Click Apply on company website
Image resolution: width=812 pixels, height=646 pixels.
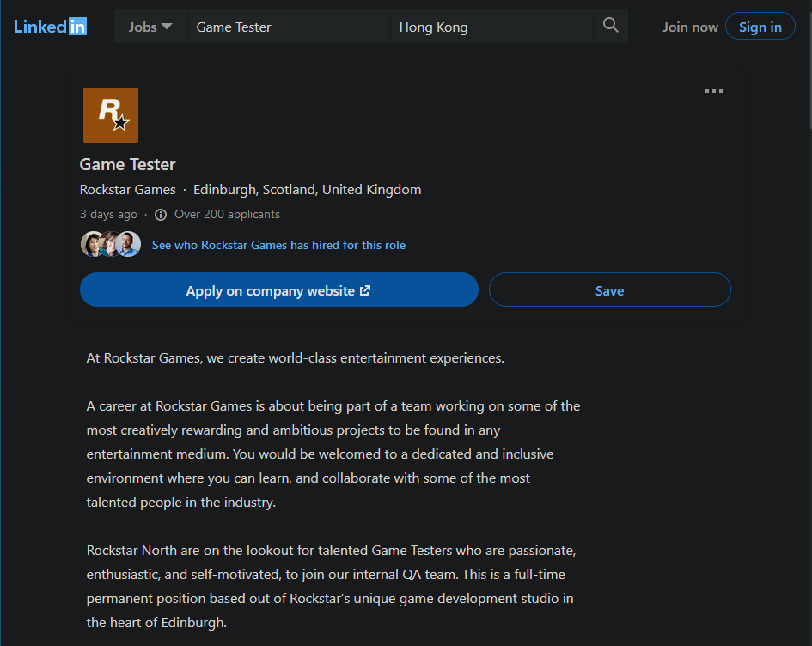(278, 290)
